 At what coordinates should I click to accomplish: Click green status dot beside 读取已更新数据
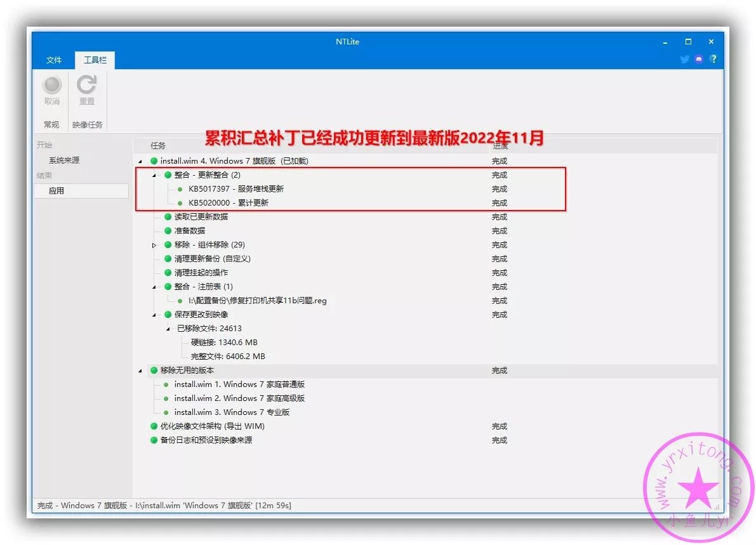(x=168, y=217)
